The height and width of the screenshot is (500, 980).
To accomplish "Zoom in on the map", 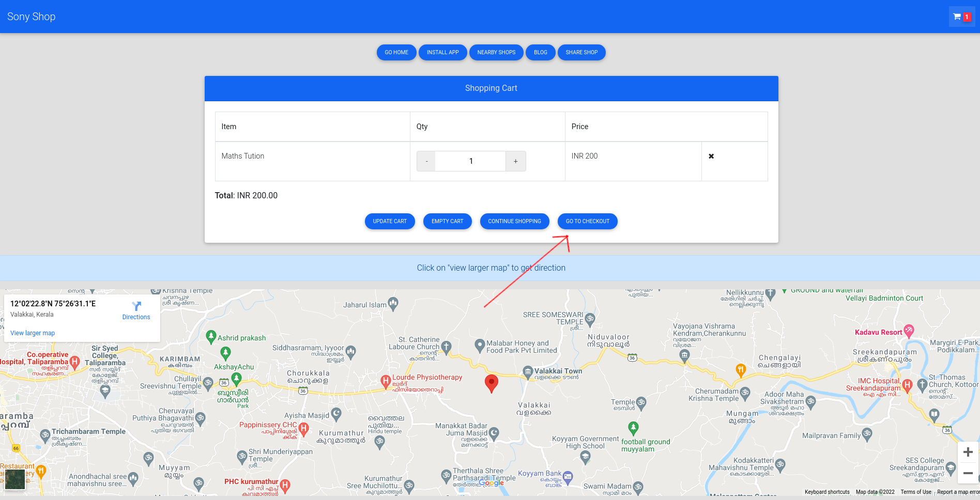I will [968, 452].
